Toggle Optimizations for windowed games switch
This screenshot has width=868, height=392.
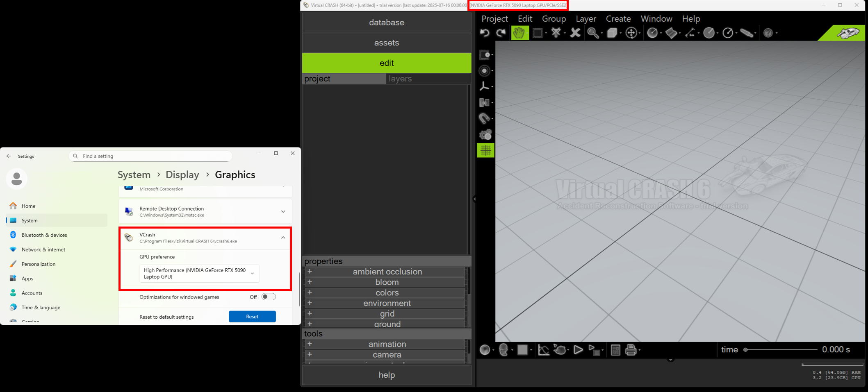[x=269, y=297]
